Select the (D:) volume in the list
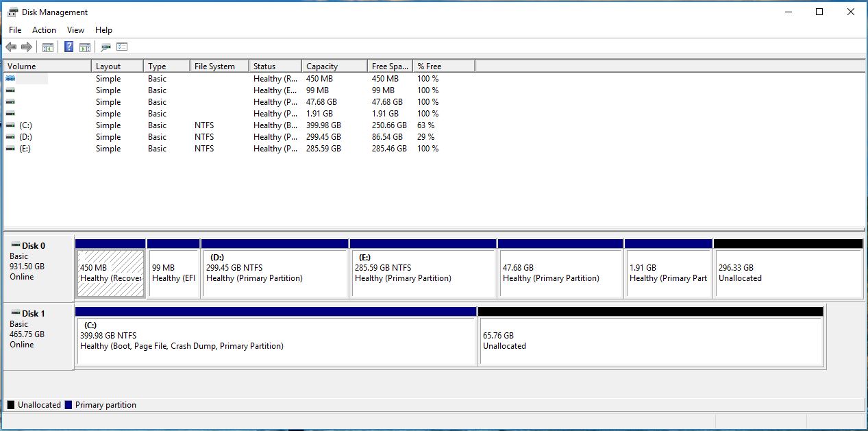The height and width of the screenshot is (431, 868). tap(25, 137)
